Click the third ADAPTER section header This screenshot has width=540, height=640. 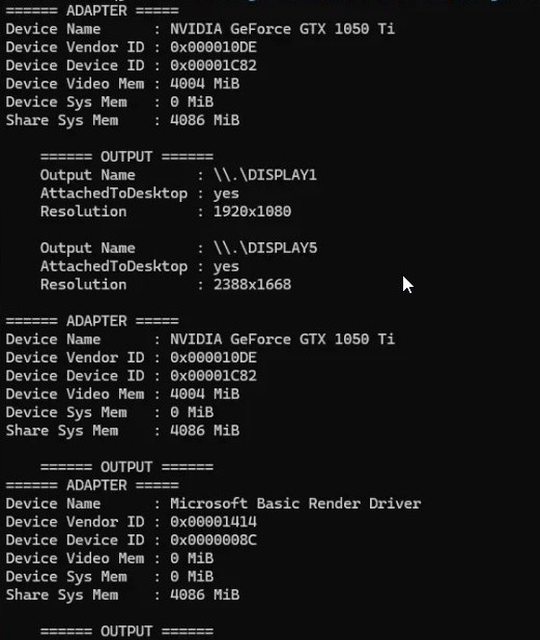(92, 485)
